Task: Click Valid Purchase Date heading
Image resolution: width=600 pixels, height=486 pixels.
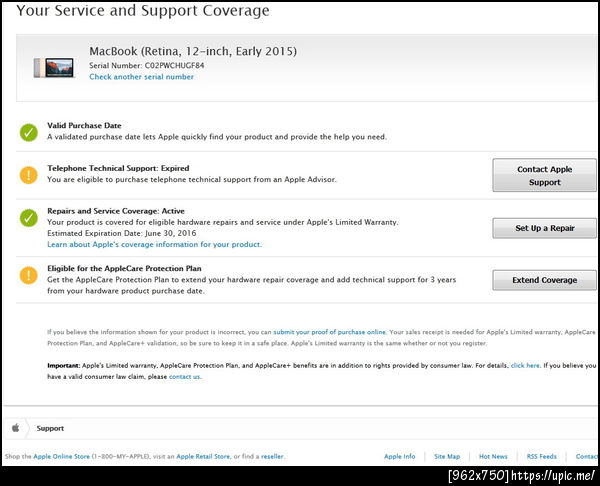Action: [84, 126]
